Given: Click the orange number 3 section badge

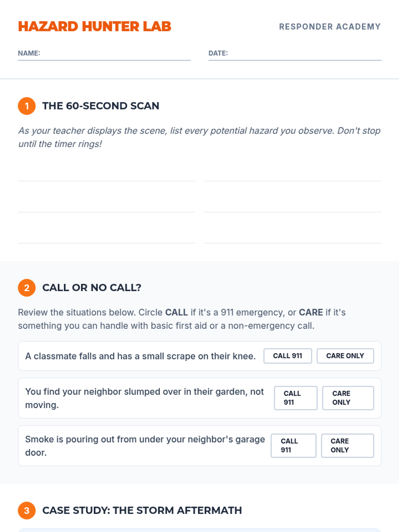Looking at the screenshot, I should point(27,510).
